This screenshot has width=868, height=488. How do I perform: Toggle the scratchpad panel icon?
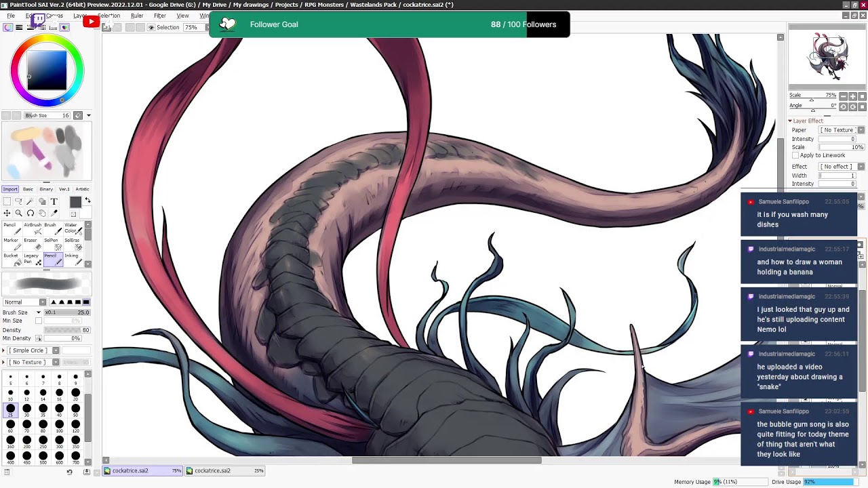pyautogui.click(x=64, y=27)
